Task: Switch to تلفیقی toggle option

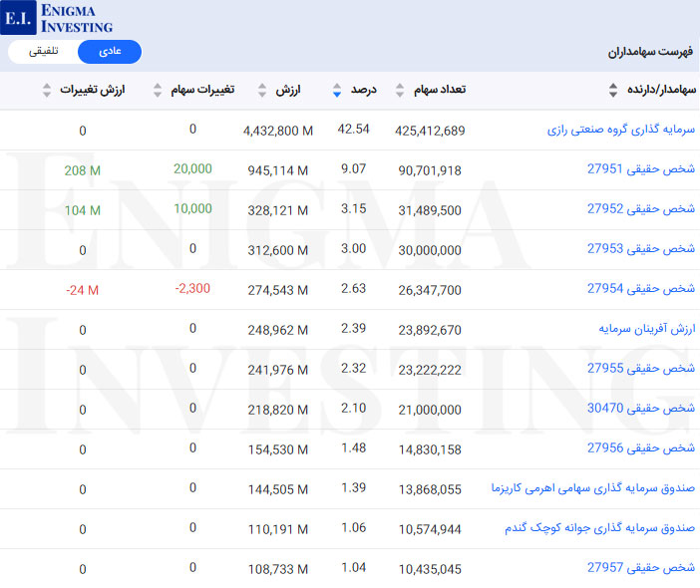Action: [x=43, y=52]
